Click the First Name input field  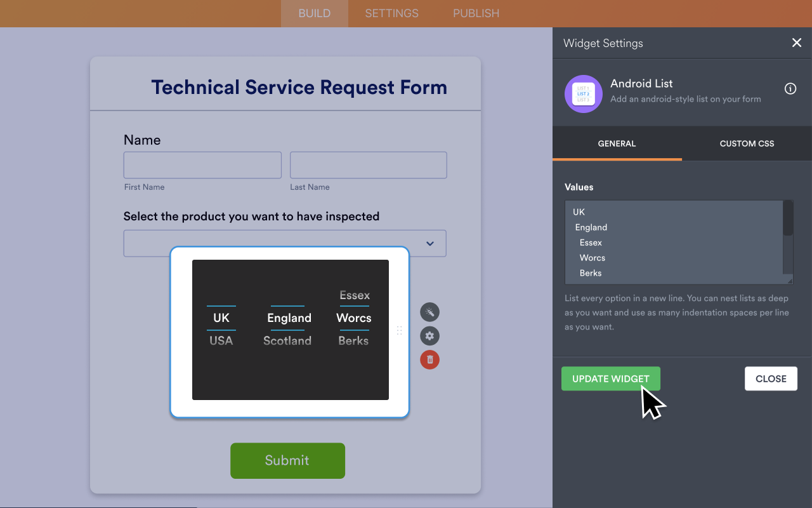coord(202,164)
